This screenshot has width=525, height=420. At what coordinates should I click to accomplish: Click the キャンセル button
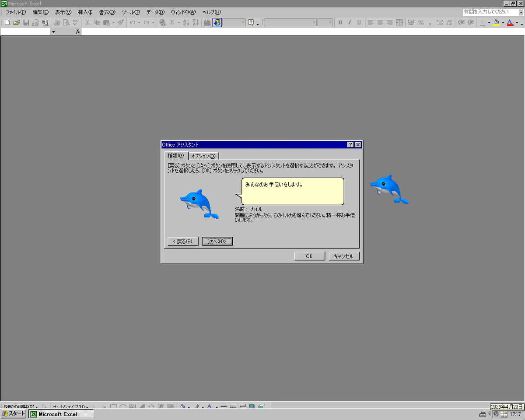(344, 256)
